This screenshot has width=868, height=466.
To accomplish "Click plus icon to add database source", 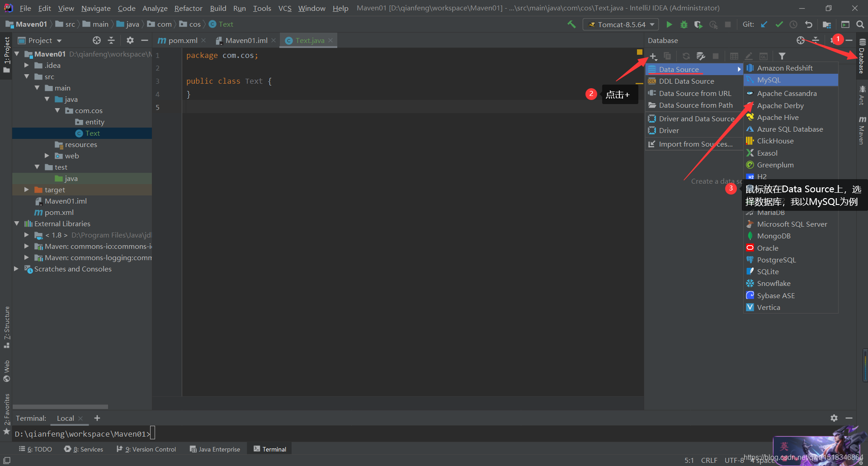I will pos(653,56).
